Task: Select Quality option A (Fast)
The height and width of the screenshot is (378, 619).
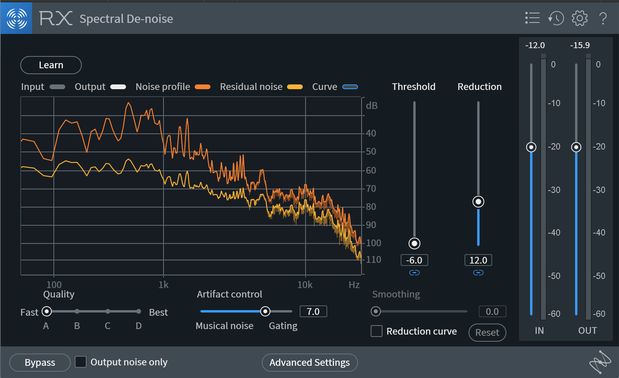Action: pyautogui.click(x=47, y=312)
